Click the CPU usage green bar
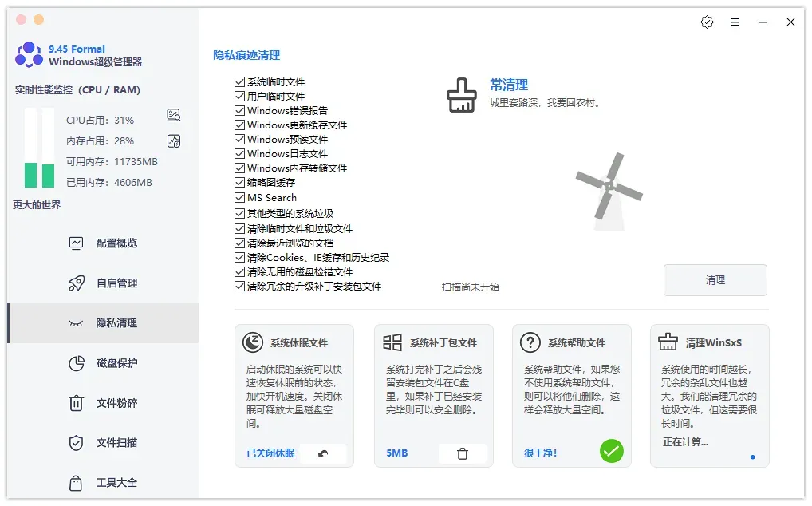The height and width of the screenshot is (506, 812). tap(30, 175)
